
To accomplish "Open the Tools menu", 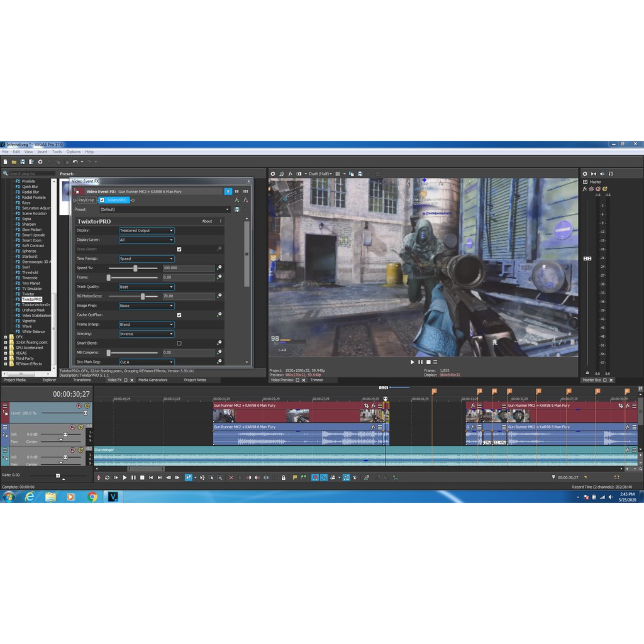I will (57, 152).
